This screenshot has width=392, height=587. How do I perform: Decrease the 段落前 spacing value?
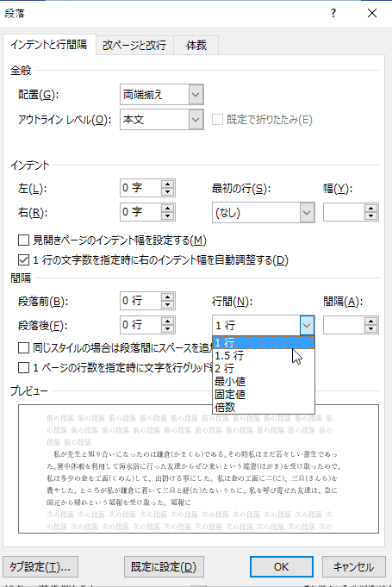168,305
